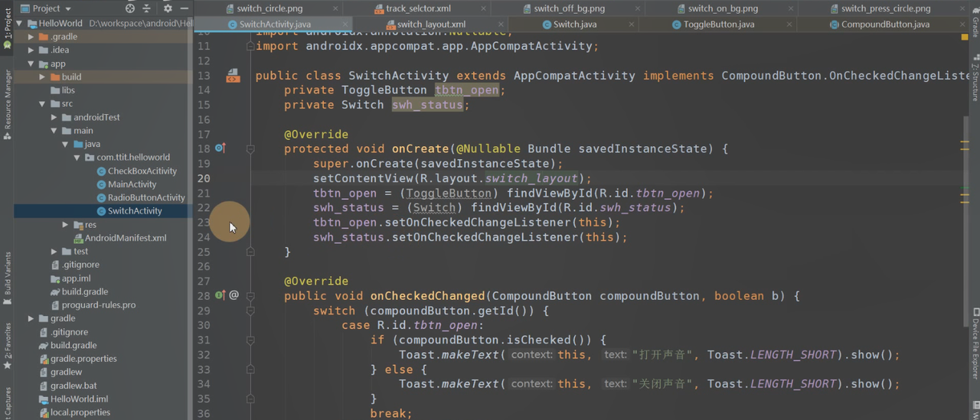Expand the res folder
This screenshot has width=980, height=420.
[66, 225]
